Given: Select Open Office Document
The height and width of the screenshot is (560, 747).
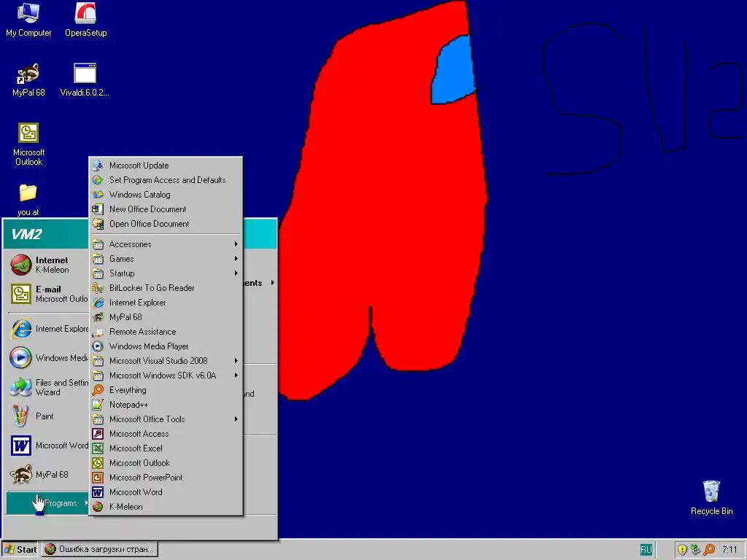Looking at the screenshot, I should coord(166,224).
